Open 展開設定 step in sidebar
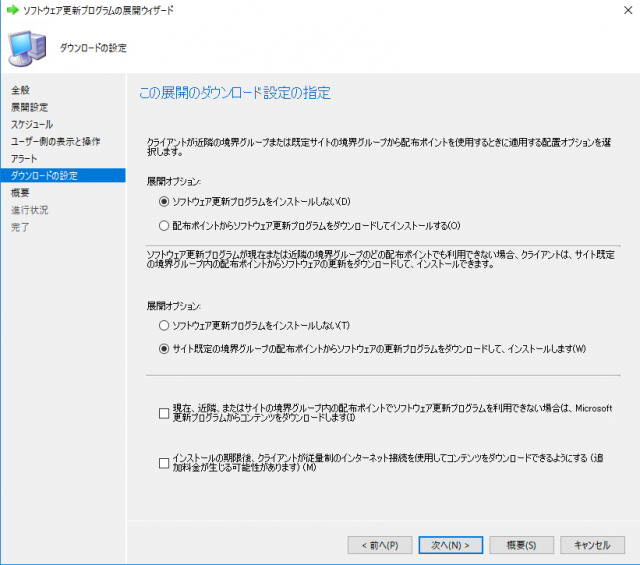This screenshot has height=565, width=640. pos(29,107)
